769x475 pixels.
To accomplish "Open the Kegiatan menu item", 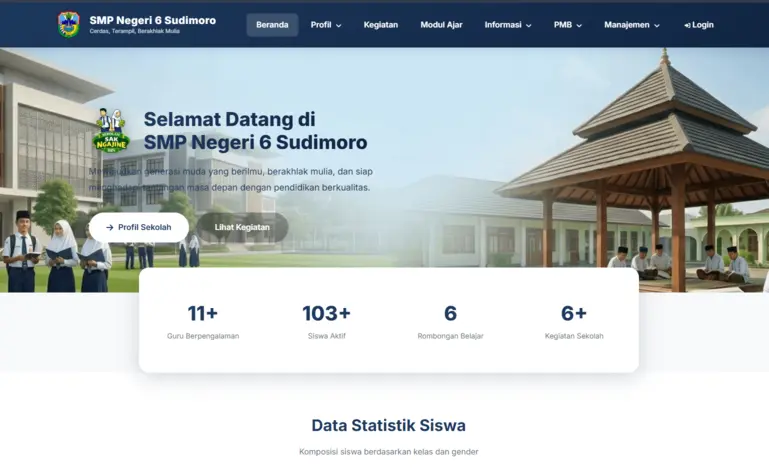I will 381,25.
